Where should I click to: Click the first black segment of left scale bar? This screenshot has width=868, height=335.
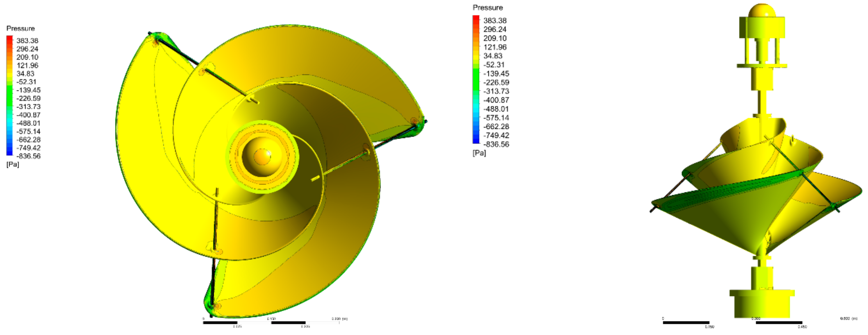click(220, 323)
